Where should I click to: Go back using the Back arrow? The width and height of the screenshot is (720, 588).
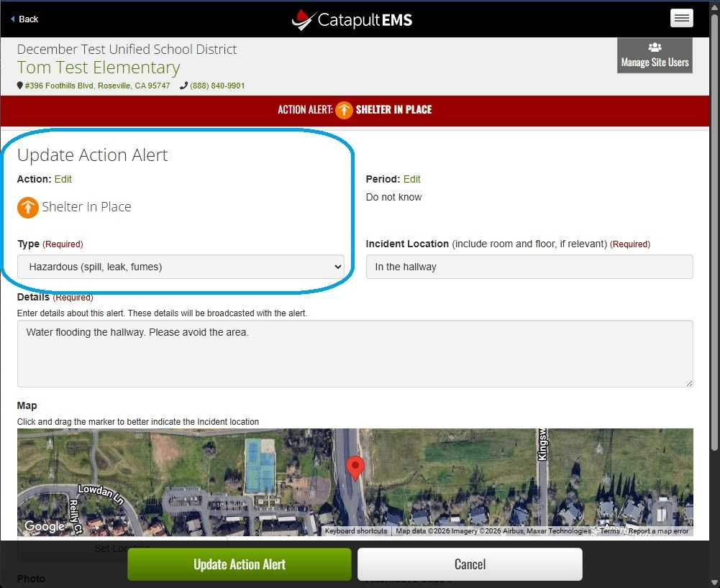click(24, 19)
